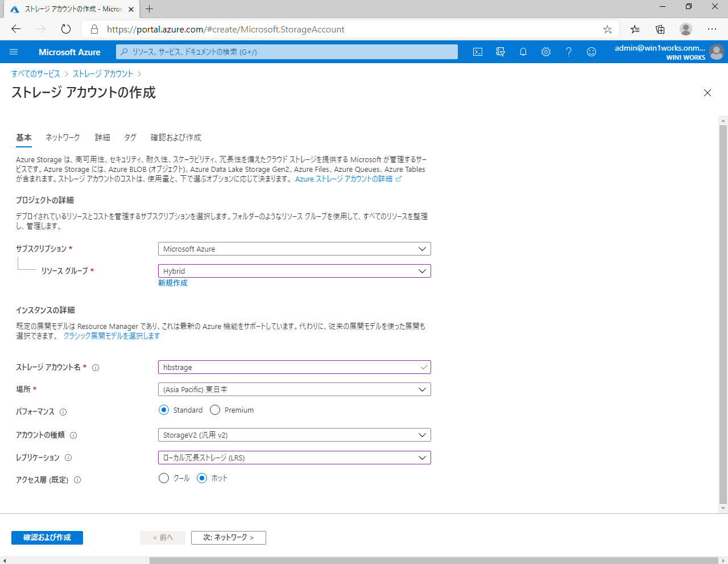
Task: Click the 次: ネットワーク button
Action: 229,537
